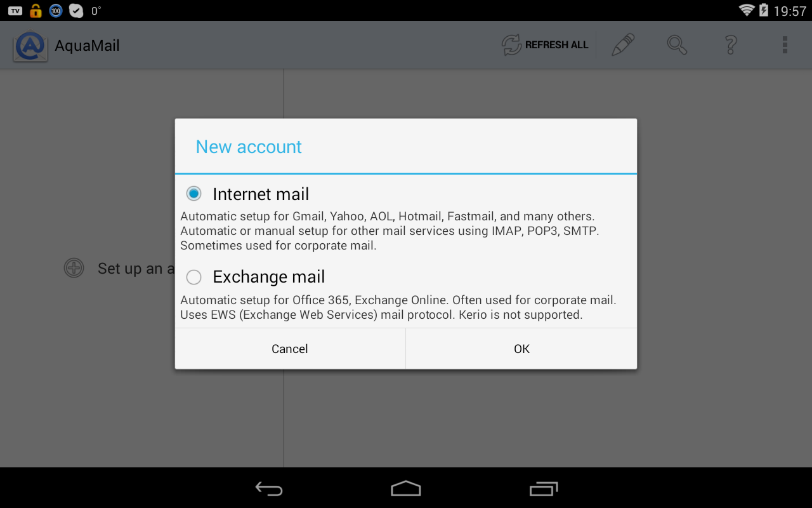
Task: Tap the AquaMail app logo icon
Action: pos(30,46)
